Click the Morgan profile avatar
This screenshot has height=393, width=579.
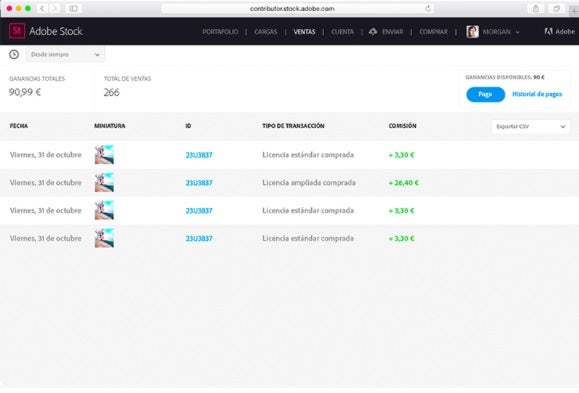(472, 32)
